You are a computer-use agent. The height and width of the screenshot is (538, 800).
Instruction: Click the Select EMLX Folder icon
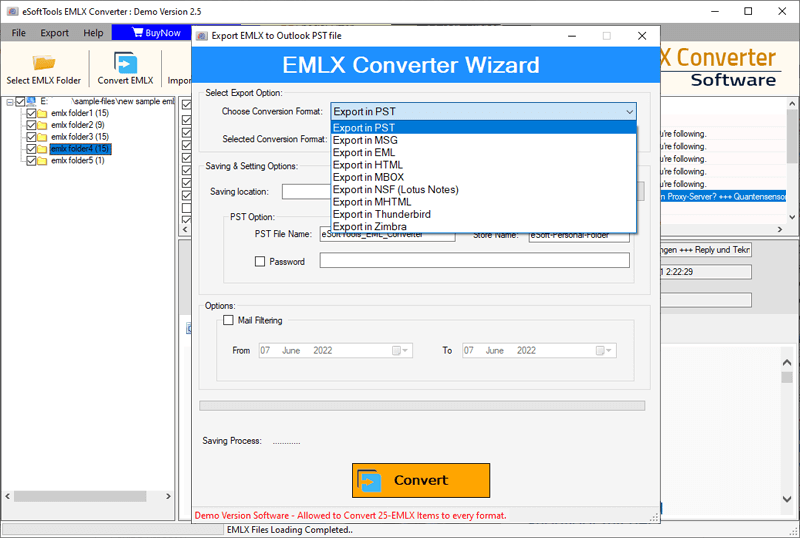coord(43,62)
